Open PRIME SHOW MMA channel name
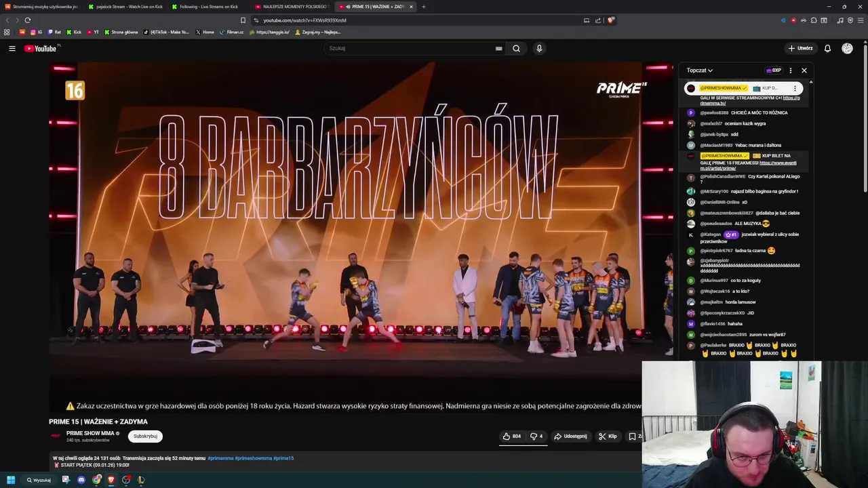 click(90, 433)
